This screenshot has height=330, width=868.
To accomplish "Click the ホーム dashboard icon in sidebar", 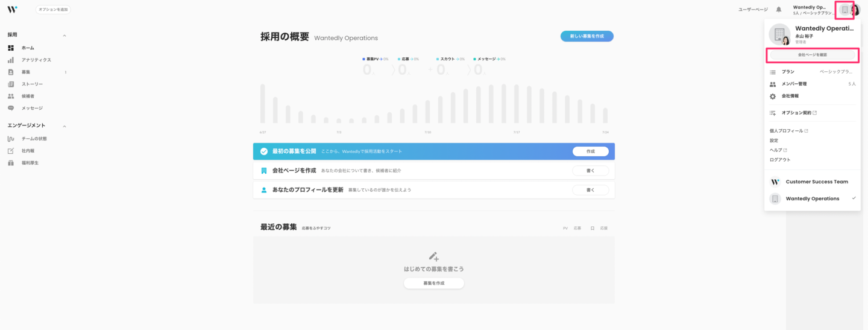I will click(11, 48).
